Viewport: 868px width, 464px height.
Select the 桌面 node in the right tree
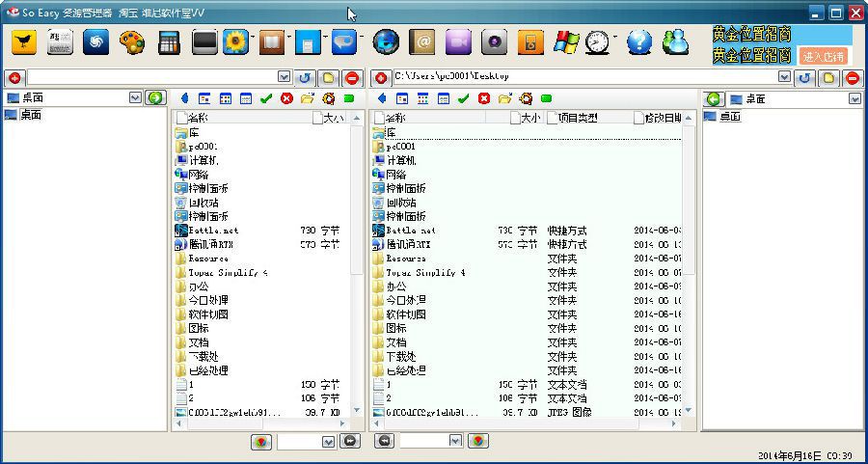[730, 117]
